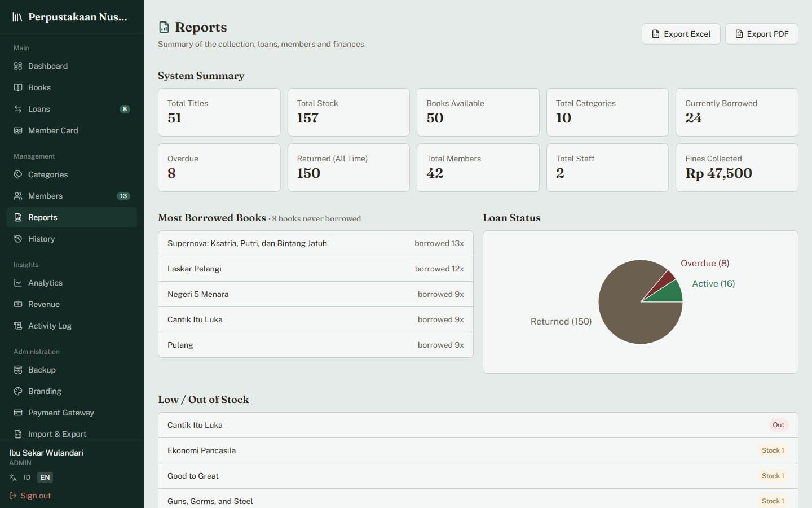The height and width of the screenshot is (508, 812).
Task: Select the Fines Collected card
Action: point(737,168)
